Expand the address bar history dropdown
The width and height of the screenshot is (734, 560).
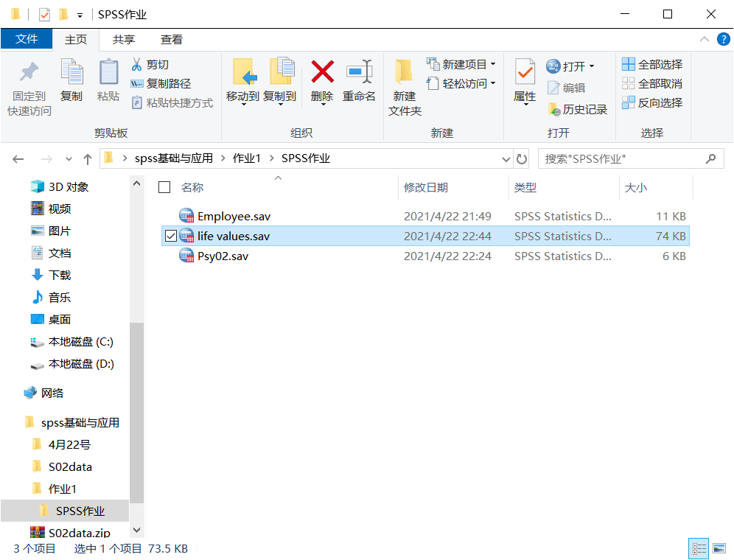click(x=506, y=159)
